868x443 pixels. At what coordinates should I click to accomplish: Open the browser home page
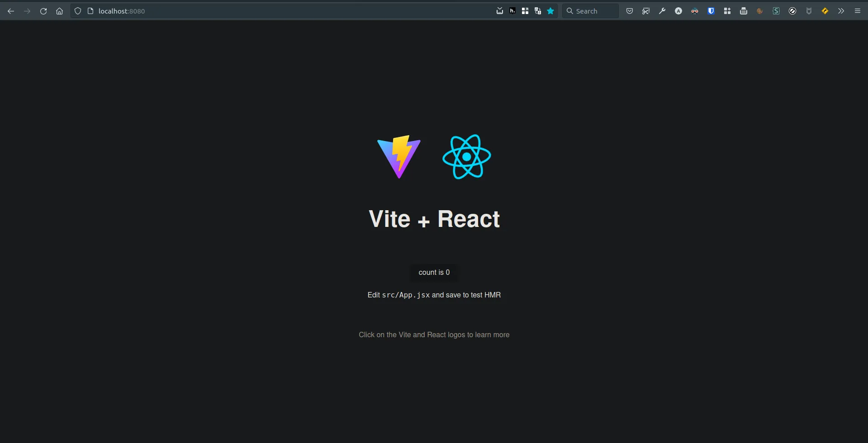59,11
